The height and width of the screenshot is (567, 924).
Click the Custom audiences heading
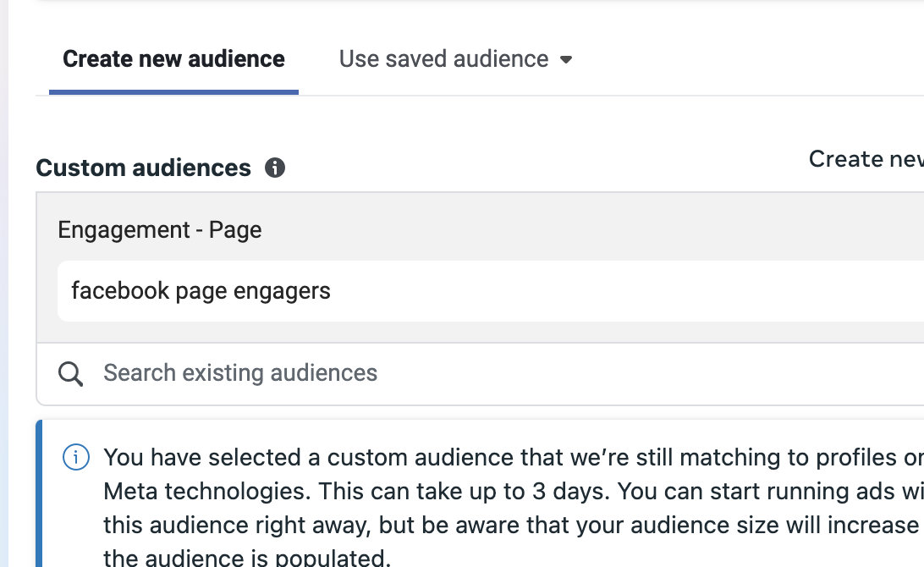tap(144, 168)
